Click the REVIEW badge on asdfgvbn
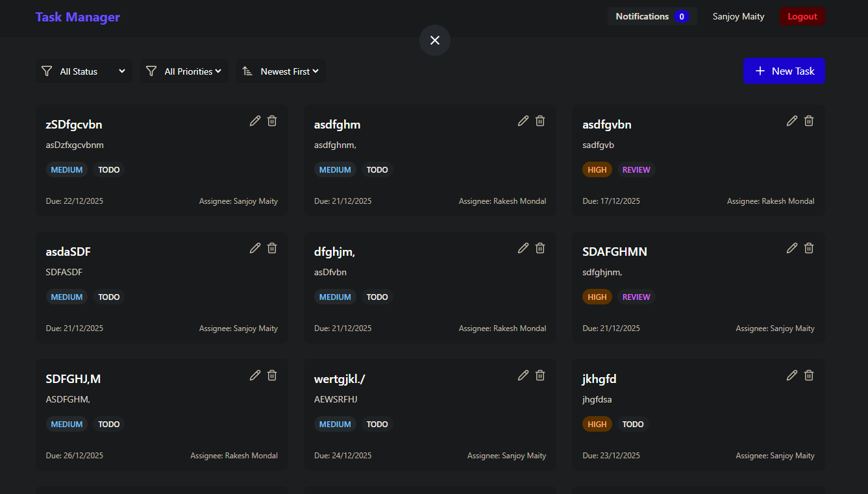This screenshot has width=868, height=494. pyautogui.click(x=636, y=170)
